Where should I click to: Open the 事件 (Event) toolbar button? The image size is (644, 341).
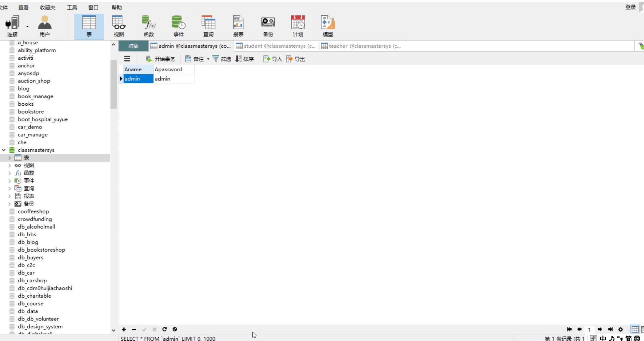click(x=178, y=26)
